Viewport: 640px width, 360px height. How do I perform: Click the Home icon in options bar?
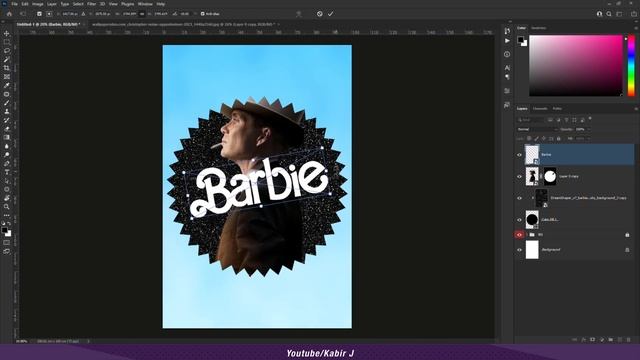(9, 14)
